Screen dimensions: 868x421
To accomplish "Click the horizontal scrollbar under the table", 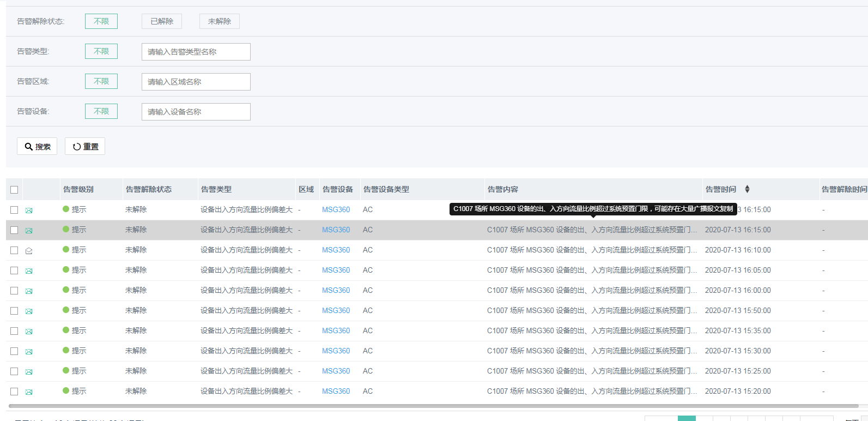I will click(433, 406).
